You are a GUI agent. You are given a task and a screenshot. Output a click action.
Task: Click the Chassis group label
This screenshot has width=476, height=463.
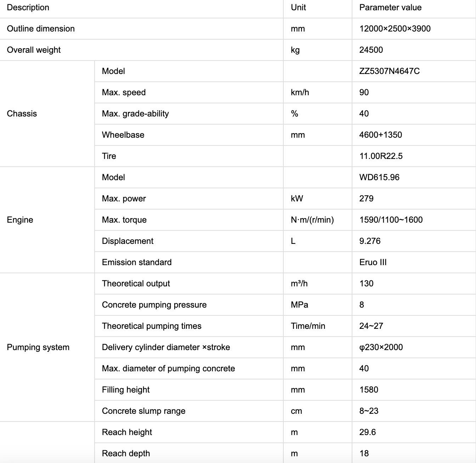tap(22, 114)
